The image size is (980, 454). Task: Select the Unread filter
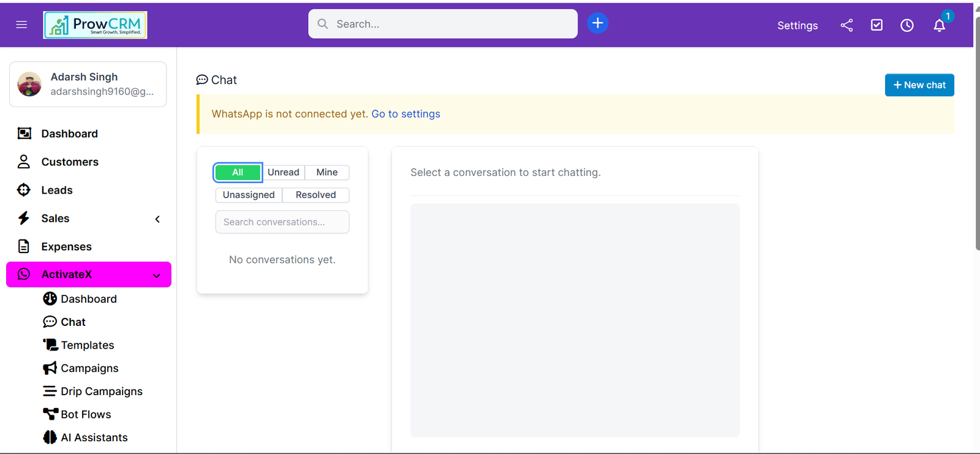[284, 173]
